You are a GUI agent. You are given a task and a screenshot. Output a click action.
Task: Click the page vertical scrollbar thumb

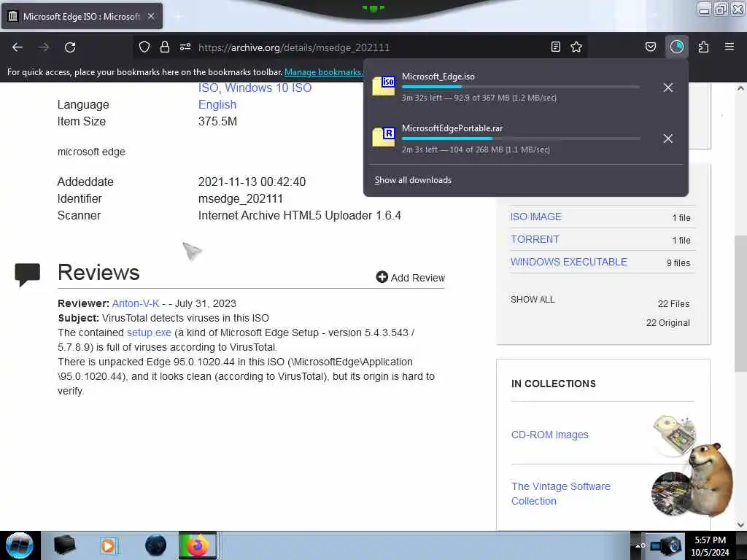click(740, 303)
